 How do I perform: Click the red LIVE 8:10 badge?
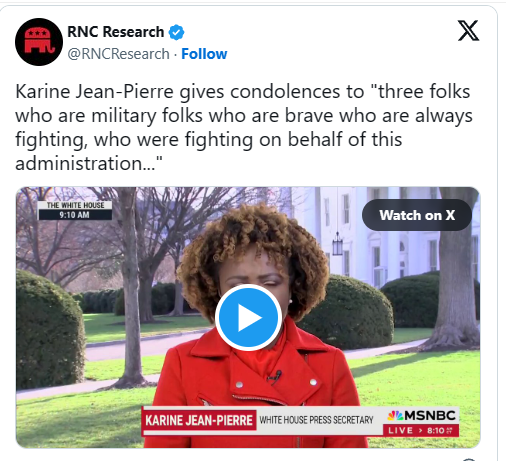click(421, 430)
